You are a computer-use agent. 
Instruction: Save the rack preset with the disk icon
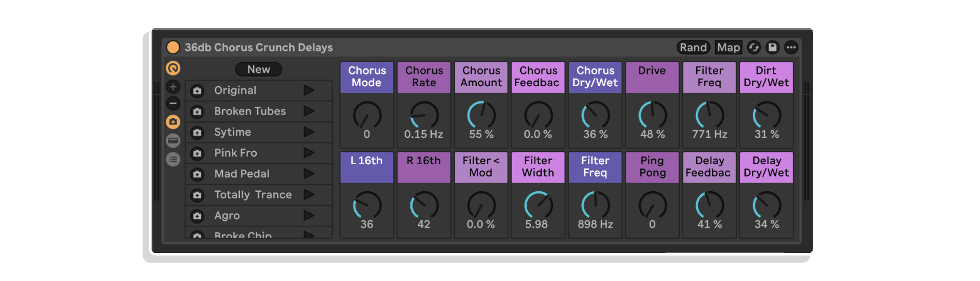(x=772, y=47)
